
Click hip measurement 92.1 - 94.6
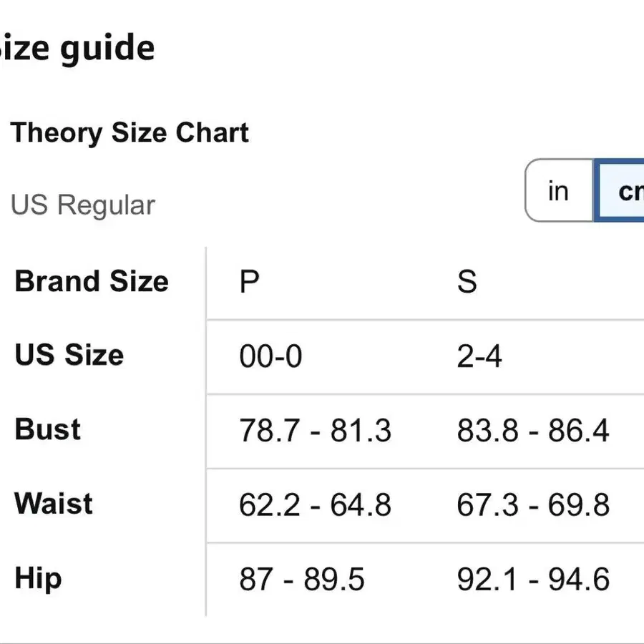533,579
